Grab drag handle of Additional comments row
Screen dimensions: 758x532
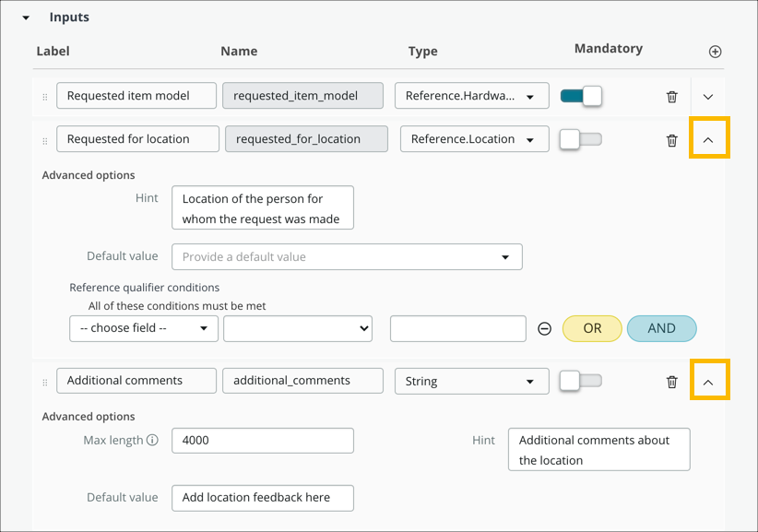click(45, 383)
